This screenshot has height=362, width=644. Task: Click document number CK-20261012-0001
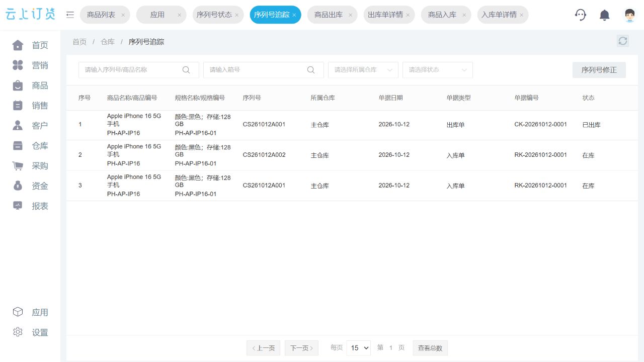pyautogui.click(x=540, y=124)
